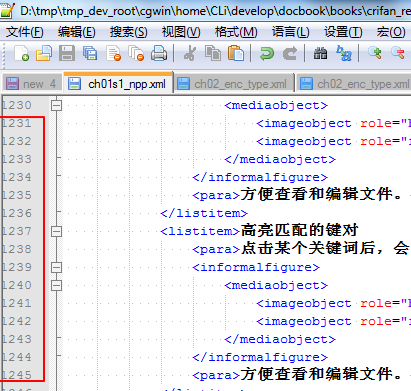Viewport: 411px width, 391px height.
Task: Click the 高亮匹配的键对 text on line 1237
Action: pos(299,230)
